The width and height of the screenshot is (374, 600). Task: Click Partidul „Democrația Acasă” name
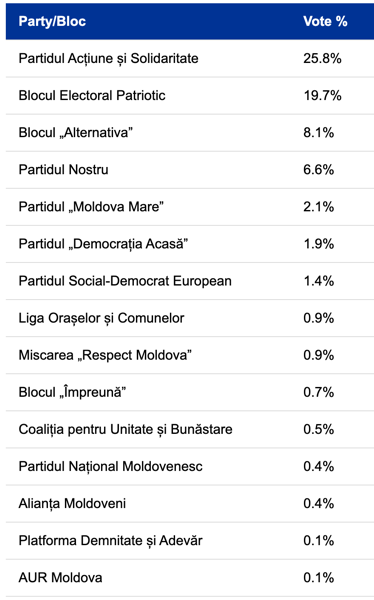click(x=103, y=244)
